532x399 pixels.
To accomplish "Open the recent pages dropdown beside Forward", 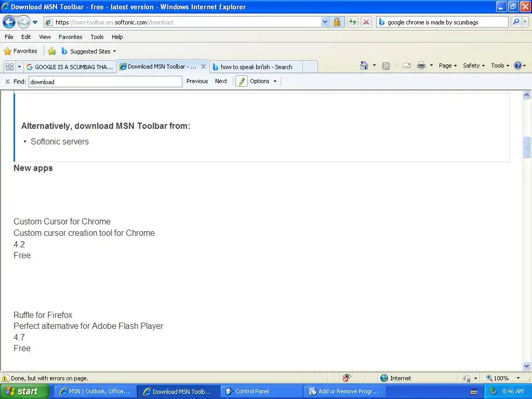I will (35, 22).
